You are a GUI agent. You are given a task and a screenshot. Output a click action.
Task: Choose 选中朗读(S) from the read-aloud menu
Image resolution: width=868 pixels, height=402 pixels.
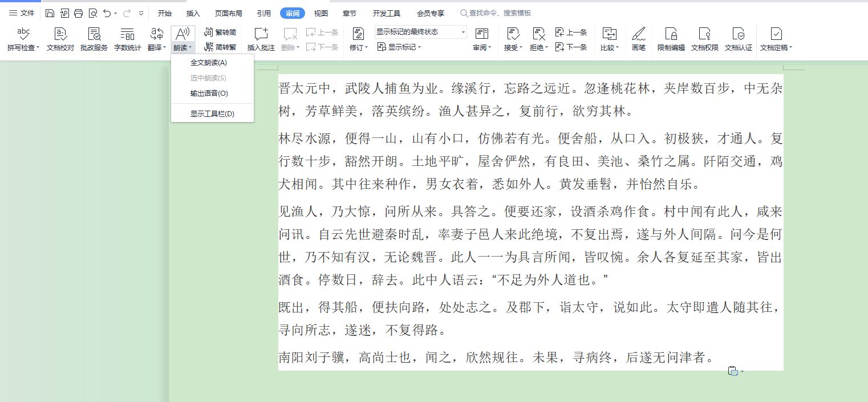212,78
